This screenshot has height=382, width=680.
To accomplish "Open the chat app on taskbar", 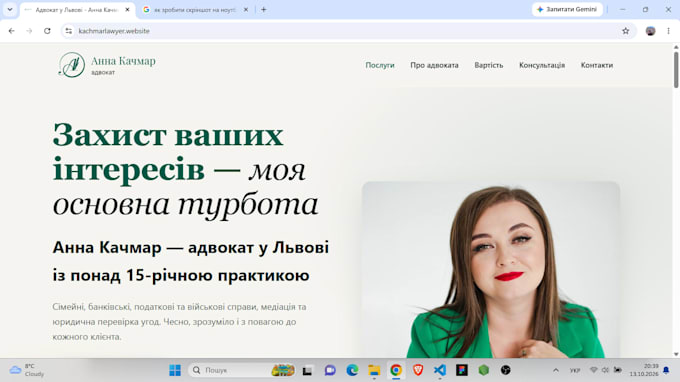I will pos(330,370).
